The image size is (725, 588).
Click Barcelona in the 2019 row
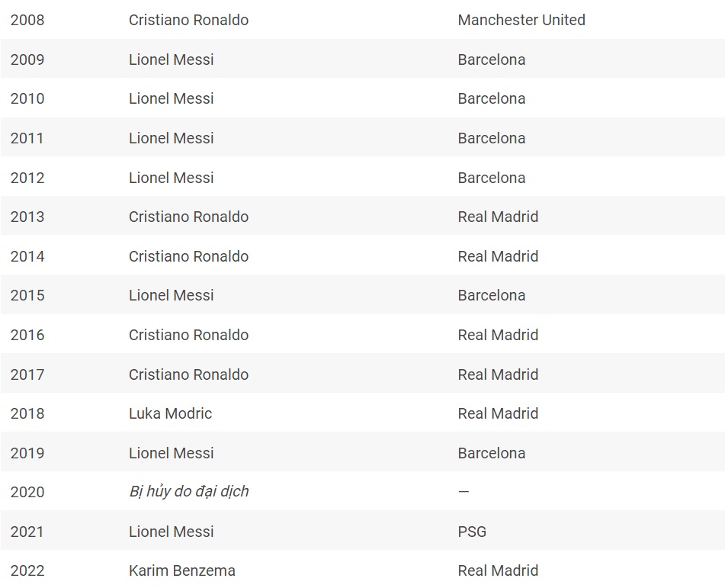pos(492,453)
